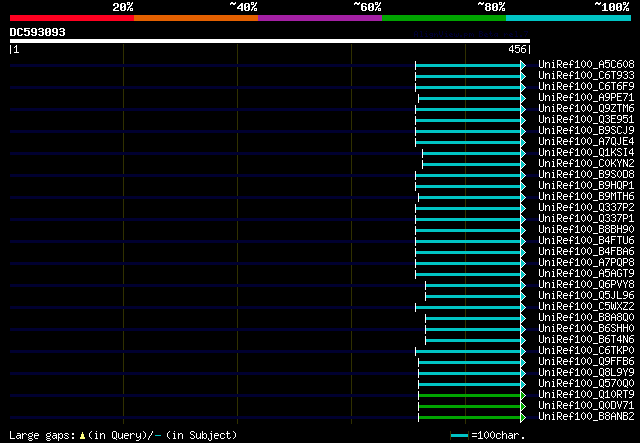Click the cyan alignment bar for UniRef100_A5C608
Screen dimensions: 640x443
470,65
